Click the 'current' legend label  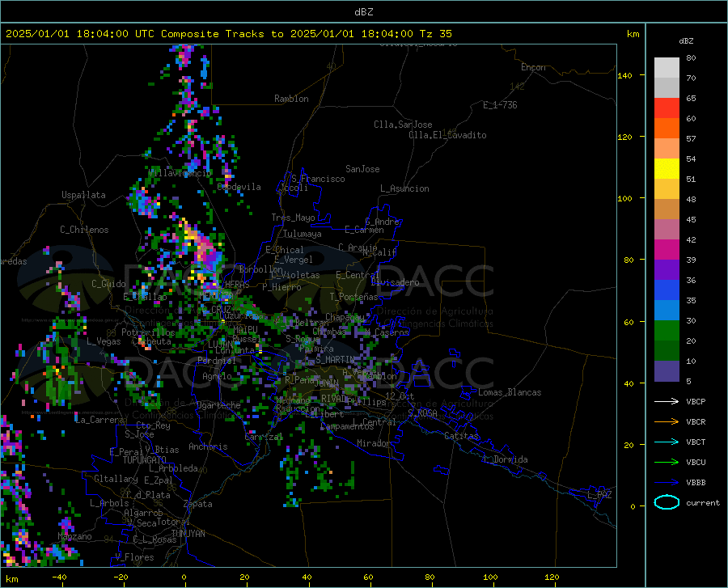point(703,502)
